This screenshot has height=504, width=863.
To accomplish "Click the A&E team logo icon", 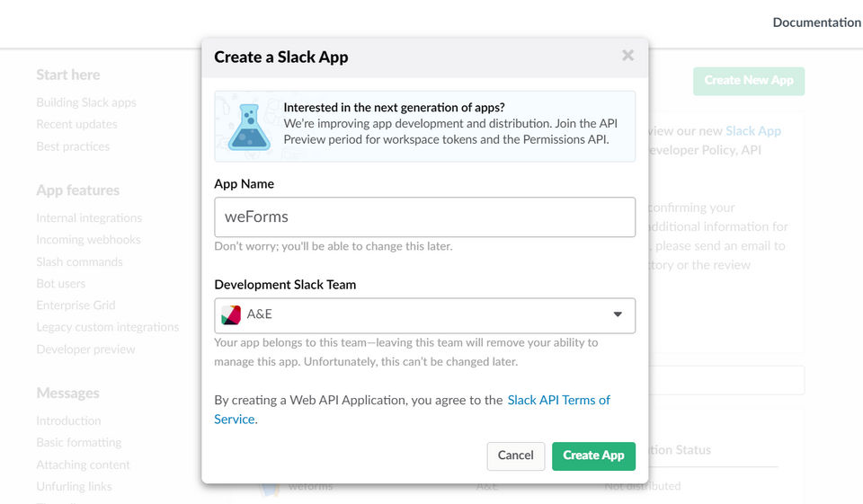I will pyautogui.click(x=231, y=314).
